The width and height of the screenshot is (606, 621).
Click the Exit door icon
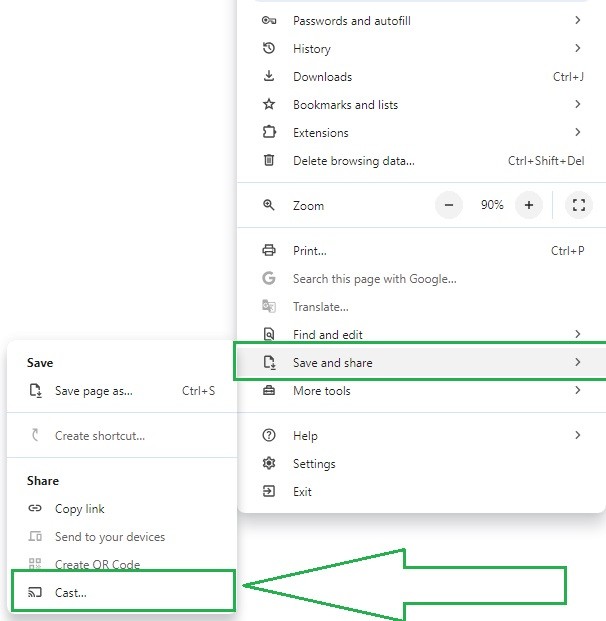tap(269, 491)
